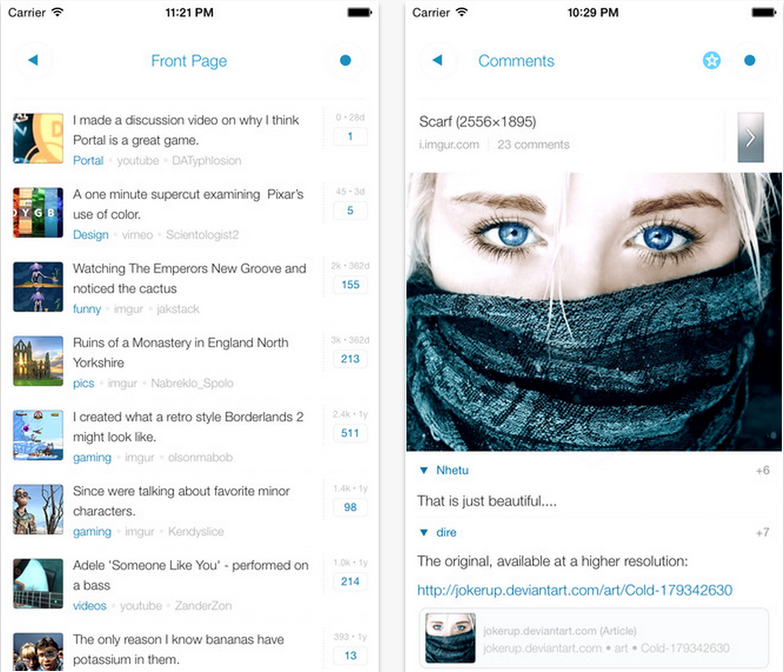Collapse the dire comment thread

tap(424, 532)
